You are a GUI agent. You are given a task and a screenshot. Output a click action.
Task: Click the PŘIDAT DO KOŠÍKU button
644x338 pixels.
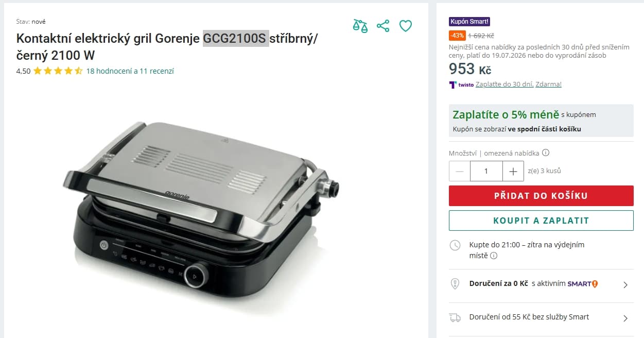click(541, 196)
